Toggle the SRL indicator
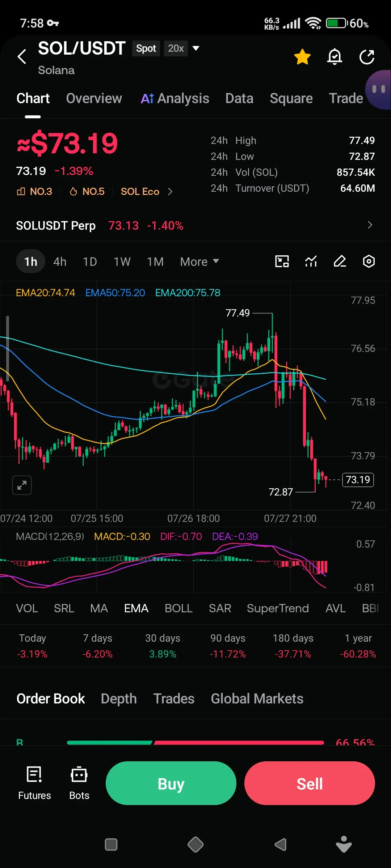Image resolution: width=391 pixels, height=868 pixels. point(64,608)
